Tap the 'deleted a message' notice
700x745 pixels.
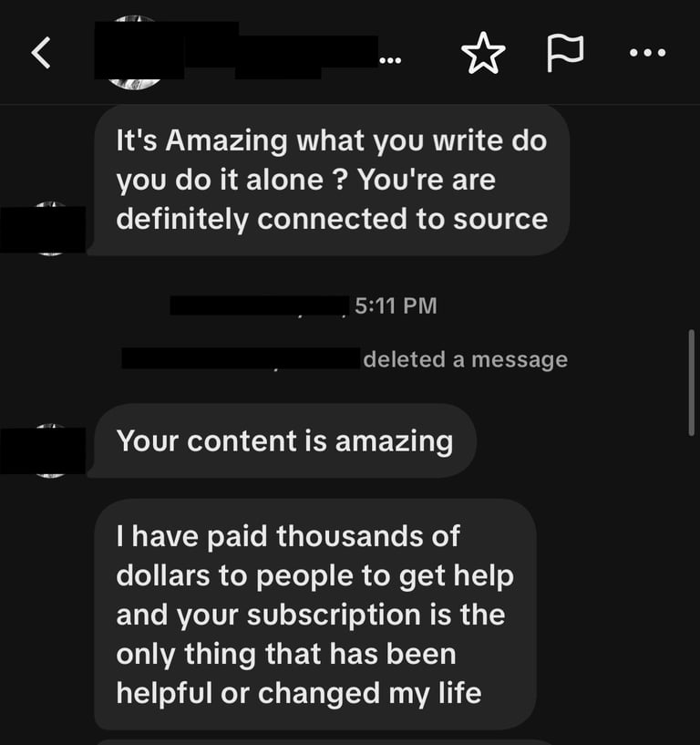coord(466,359)
